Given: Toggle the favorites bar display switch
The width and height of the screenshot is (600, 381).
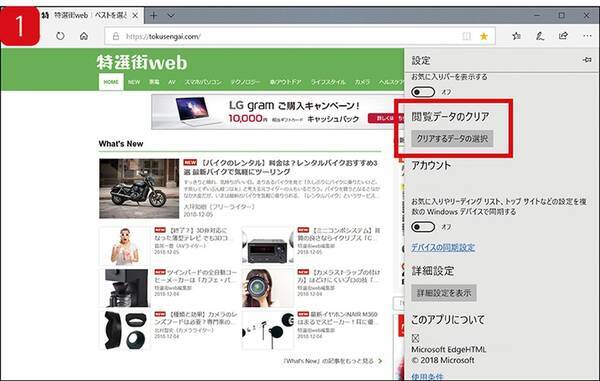Looking at the screenshot, I should [x=423, y=92].
